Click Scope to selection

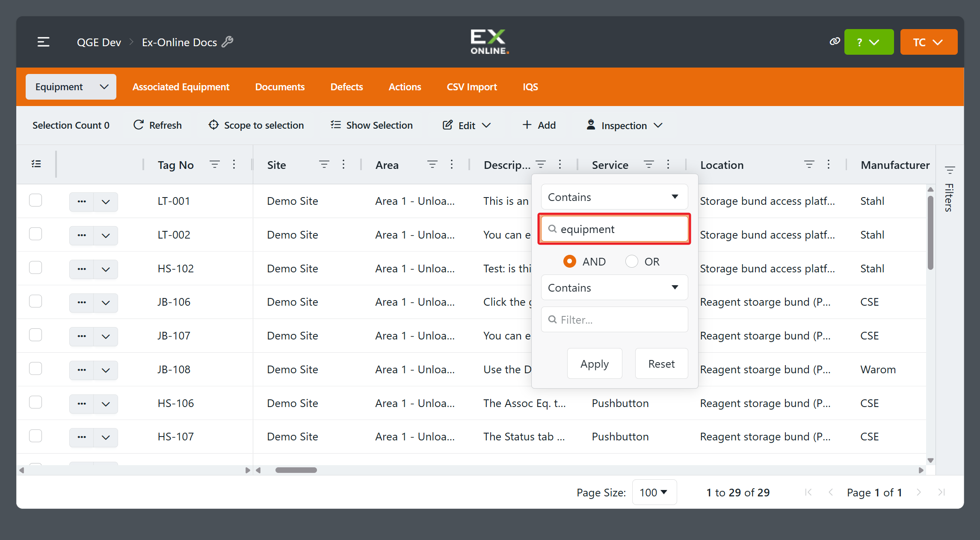[256, 125]
